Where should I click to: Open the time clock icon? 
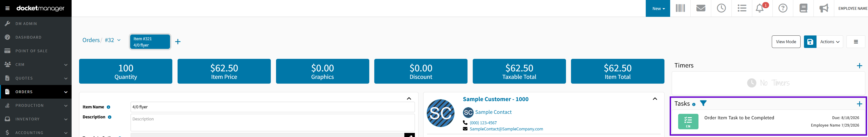point(721,8)
